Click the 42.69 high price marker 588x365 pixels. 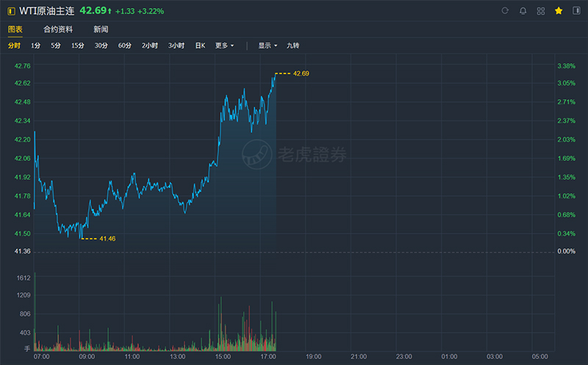click(x=301, y=73)
